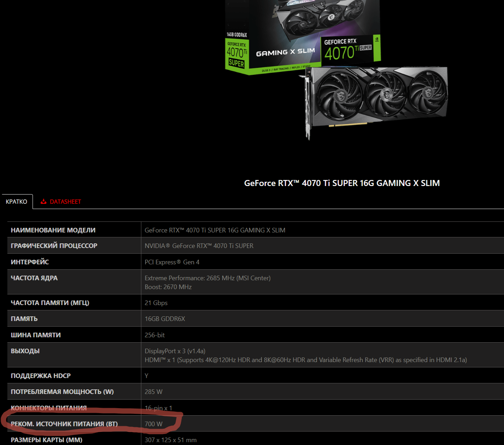Select the 16-pin x 1 value
Screen dimensions: 504x445
pyautogui.click(x=158, y=408)
